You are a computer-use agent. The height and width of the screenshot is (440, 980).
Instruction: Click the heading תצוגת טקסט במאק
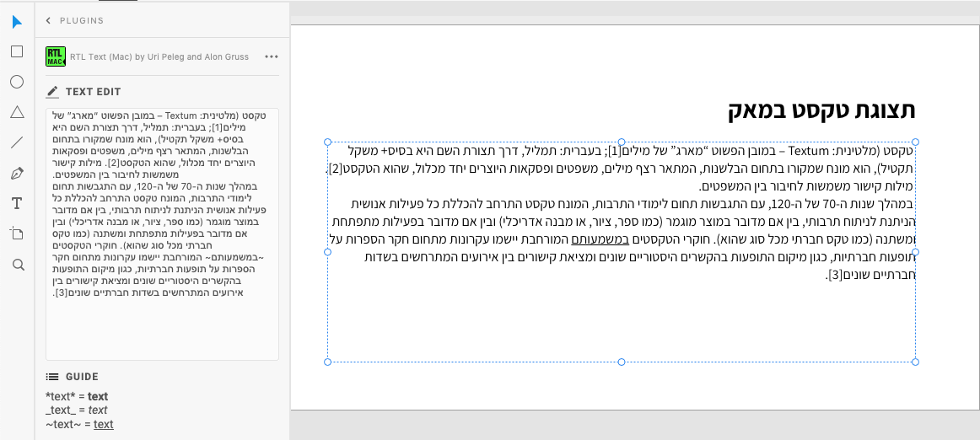[x=821, y=110]
